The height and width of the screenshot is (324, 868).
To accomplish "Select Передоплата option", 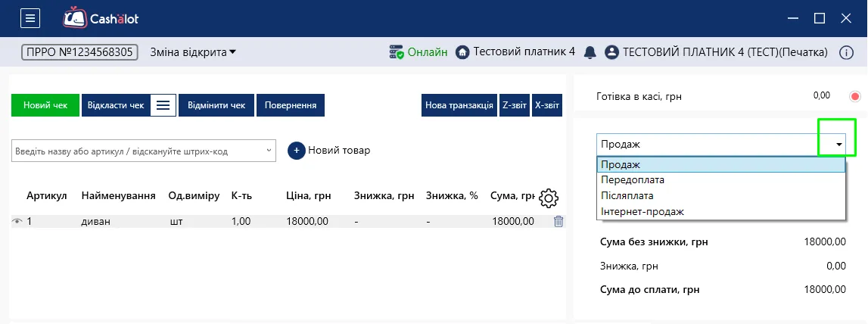I will [x=721, y=180].
